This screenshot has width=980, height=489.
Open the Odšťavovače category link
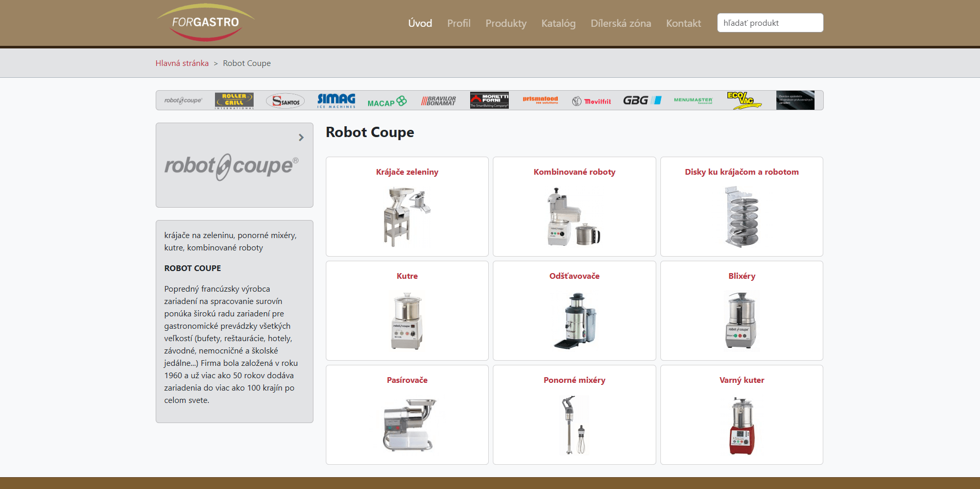click(x=574, y=276)
